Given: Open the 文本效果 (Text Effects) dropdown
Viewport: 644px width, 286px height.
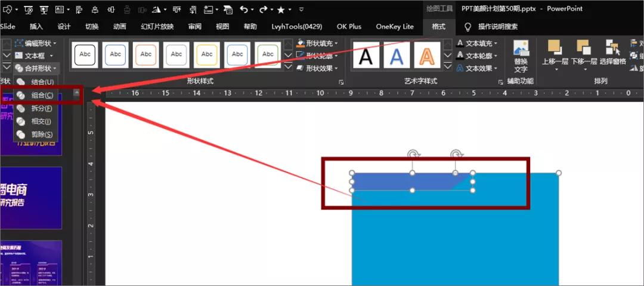Looking at the screenshot, I should click(477, 68).
